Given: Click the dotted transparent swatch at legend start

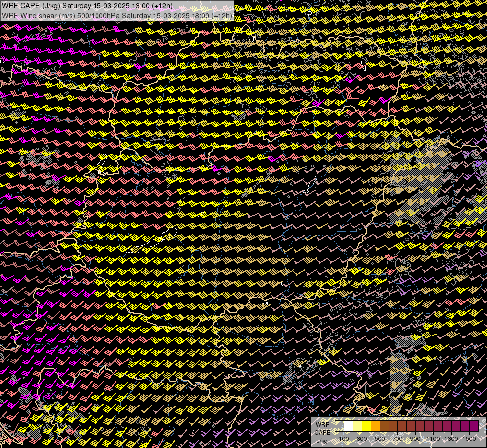Looking at the screenshot, I should 339,426.
